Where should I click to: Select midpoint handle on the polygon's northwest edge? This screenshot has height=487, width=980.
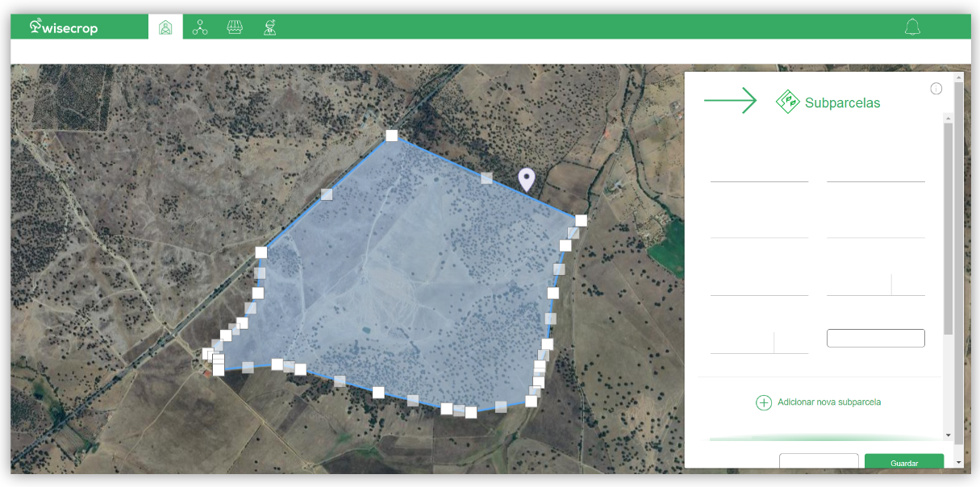(x=327, y=194)
